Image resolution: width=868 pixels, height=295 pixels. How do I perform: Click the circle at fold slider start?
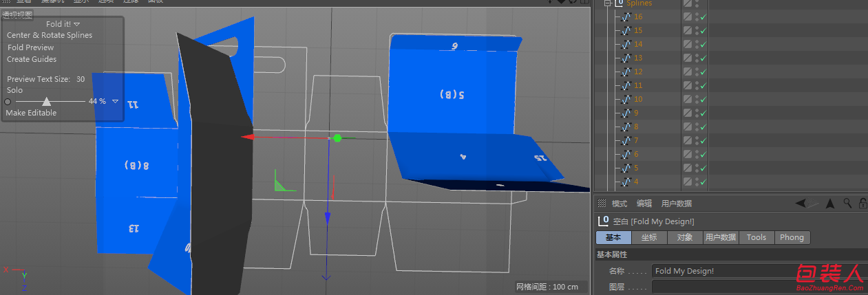8,102
